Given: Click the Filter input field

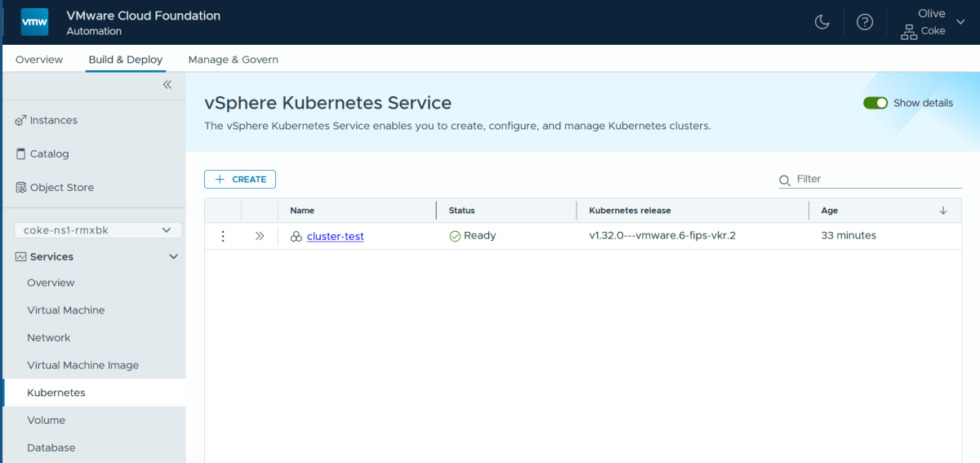Looking at the screenshot, I should (x=866, y=179).
